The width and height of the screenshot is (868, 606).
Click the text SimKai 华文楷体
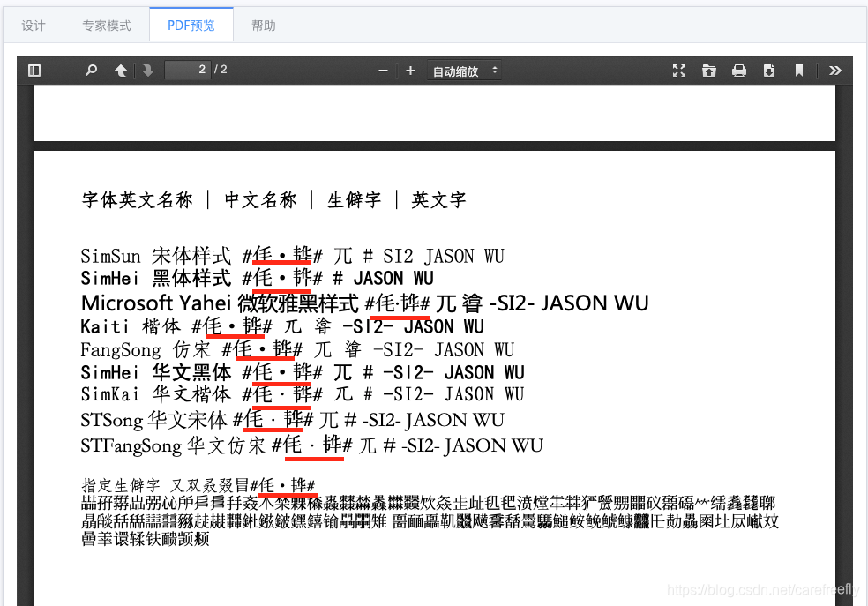(x=155, y=394)
